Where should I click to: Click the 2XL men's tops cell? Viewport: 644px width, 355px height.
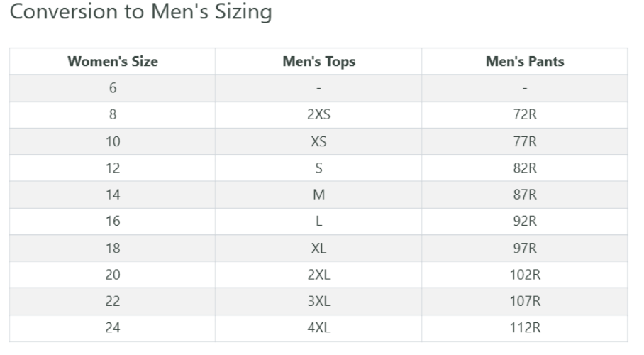[x=318, y=275]
